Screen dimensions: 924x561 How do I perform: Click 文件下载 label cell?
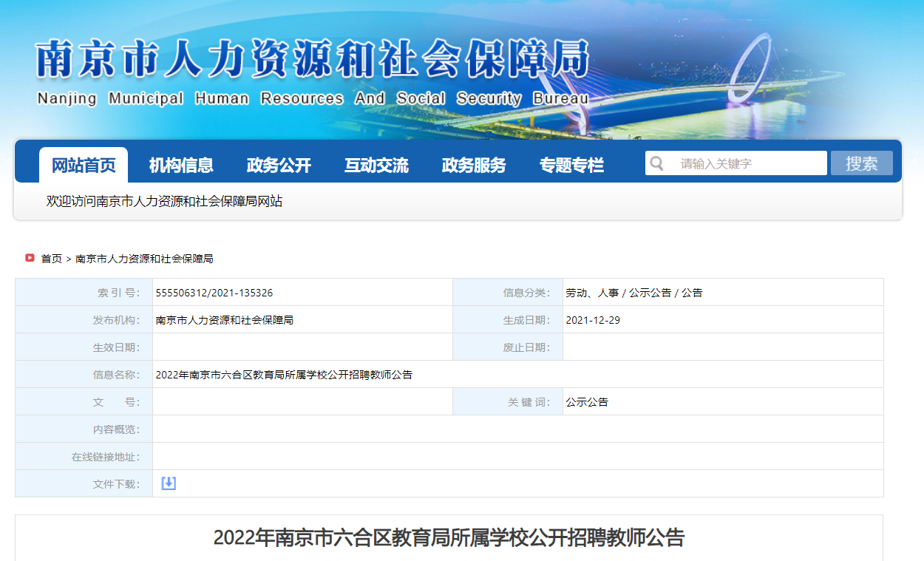[x=84, y=484]
